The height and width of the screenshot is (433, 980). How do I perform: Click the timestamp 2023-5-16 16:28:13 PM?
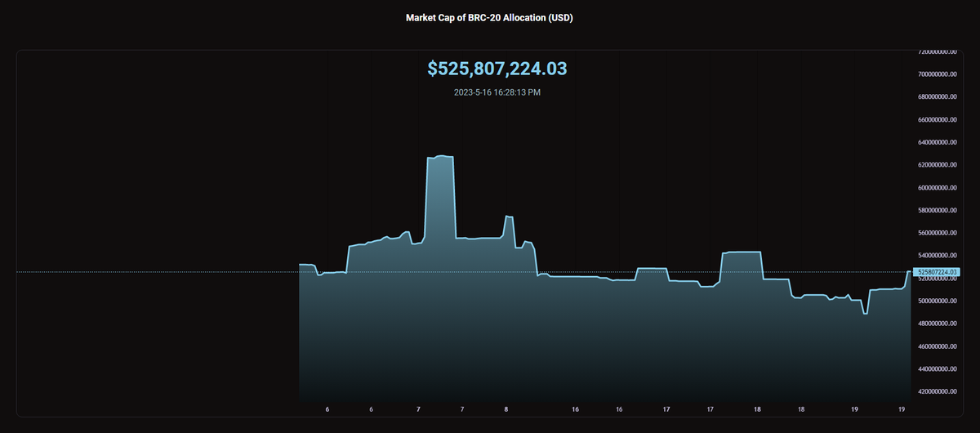(x=497, y=92)
